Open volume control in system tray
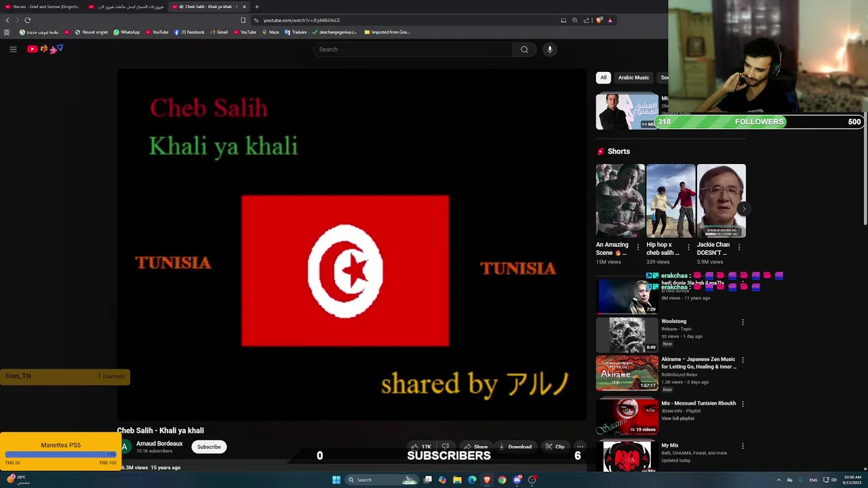 834,480
